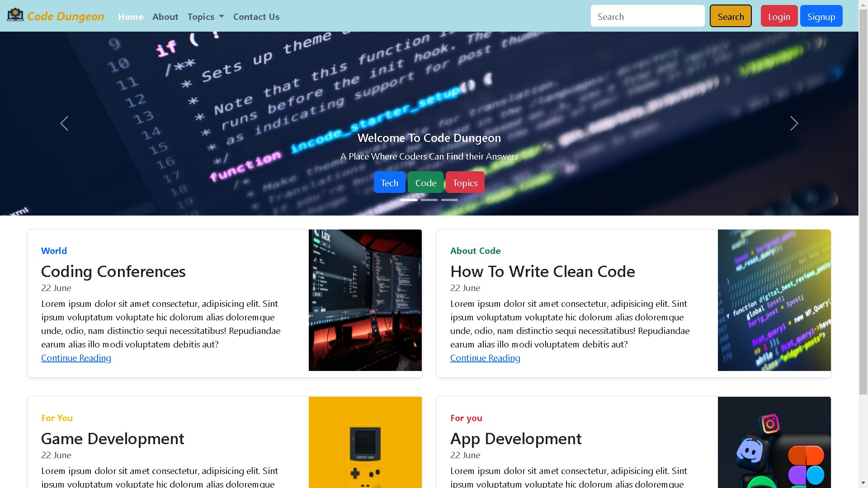Click the red Topics banner button
This screenshot has width=868, height=488.
(465, 183)
